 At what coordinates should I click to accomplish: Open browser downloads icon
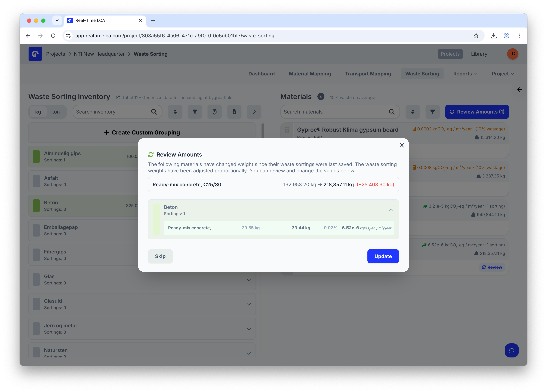point(493,36)
